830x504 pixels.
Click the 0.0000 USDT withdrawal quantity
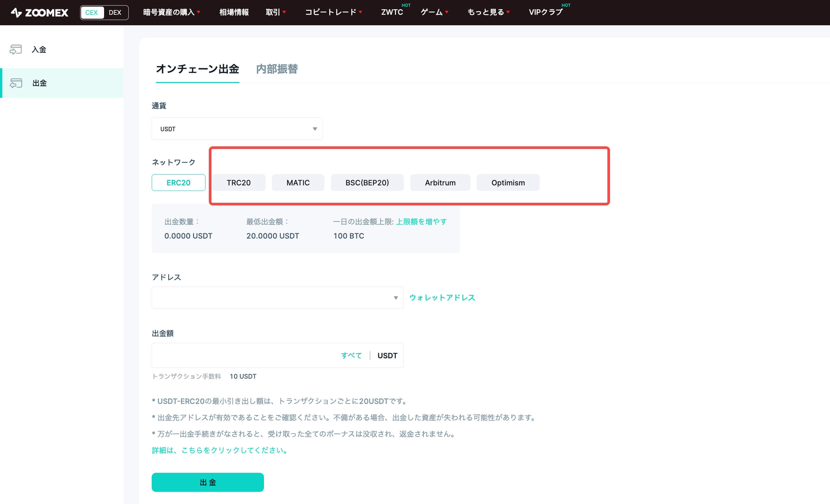[x=188, y=236]
